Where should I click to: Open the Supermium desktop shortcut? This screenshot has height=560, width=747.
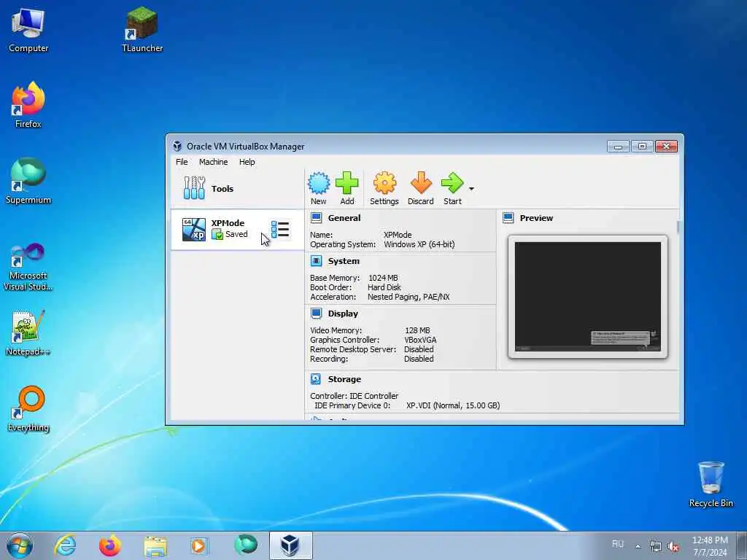pos(28,182)
